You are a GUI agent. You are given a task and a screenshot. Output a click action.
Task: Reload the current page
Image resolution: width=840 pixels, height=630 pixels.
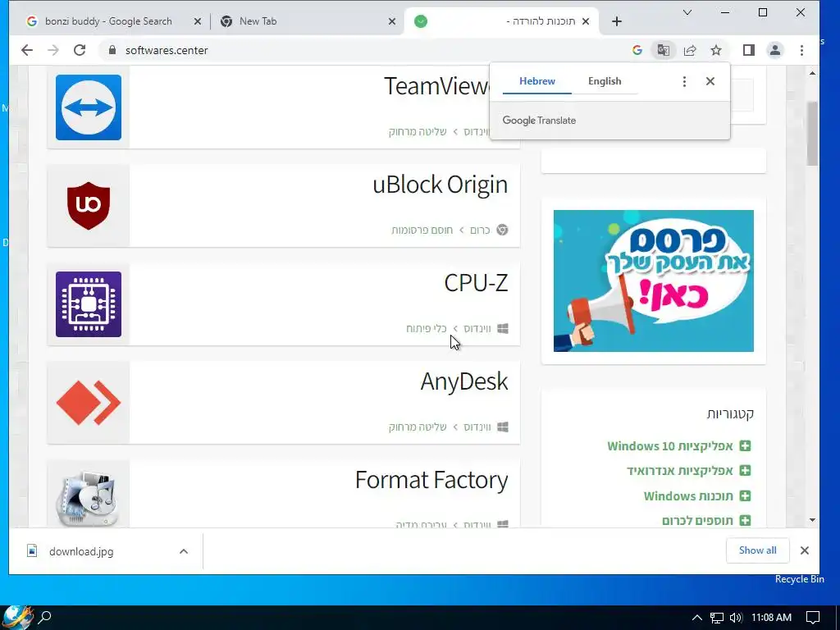[x=80, y=50]
